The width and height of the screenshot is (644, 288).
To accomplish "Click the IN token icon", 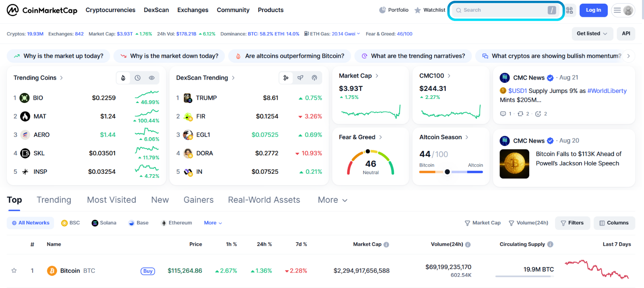I will [188, 172].
